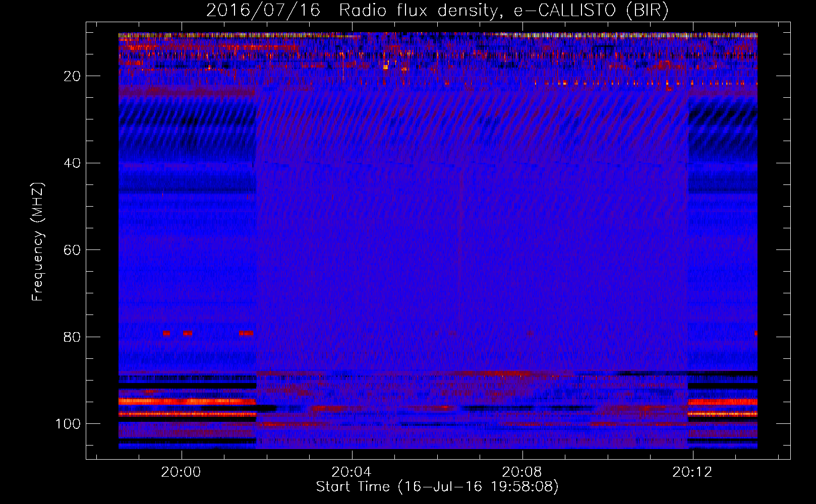Screen dimensions: 816x504
Task: Click the '20:00' time tick label
Action: pyautogui.click(x=181, y=472)
